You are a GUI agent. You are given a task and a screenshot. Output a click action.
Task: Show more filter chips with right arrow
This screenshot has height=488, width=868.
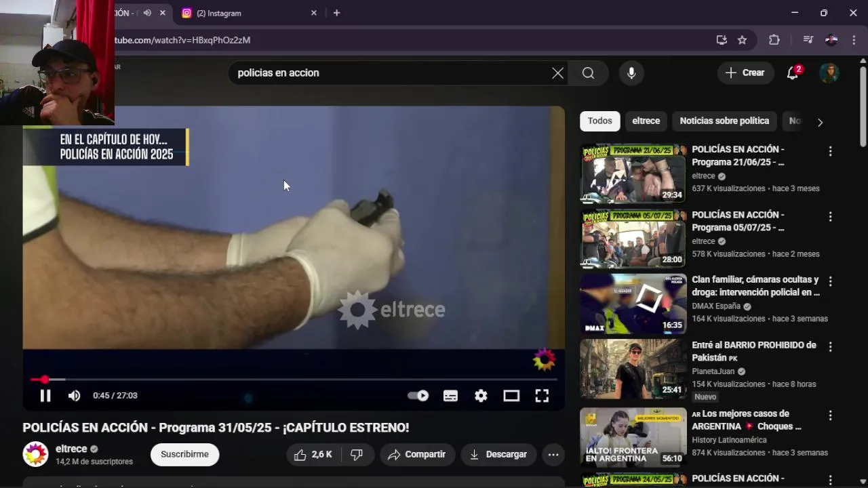pyautogui.click(x=820, y=122)
